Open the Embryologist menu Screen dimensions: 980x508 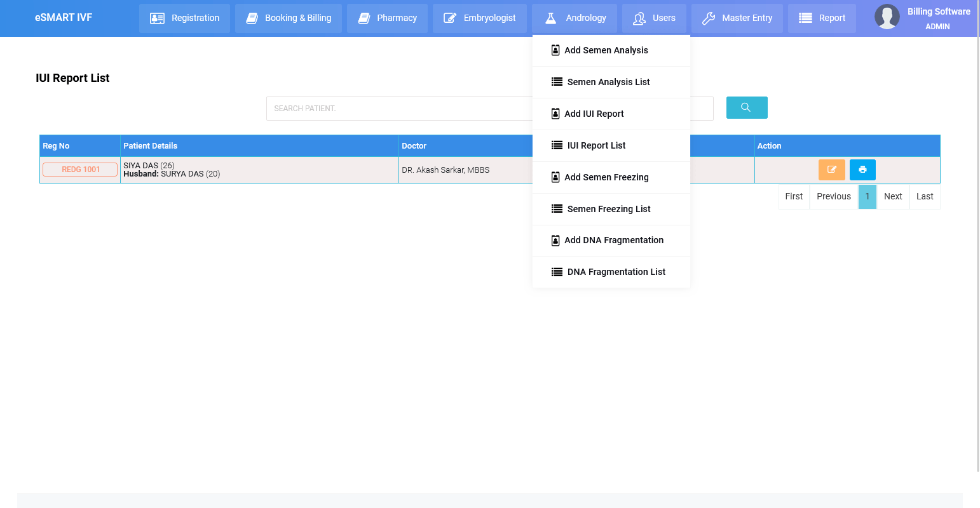(479, 18)
